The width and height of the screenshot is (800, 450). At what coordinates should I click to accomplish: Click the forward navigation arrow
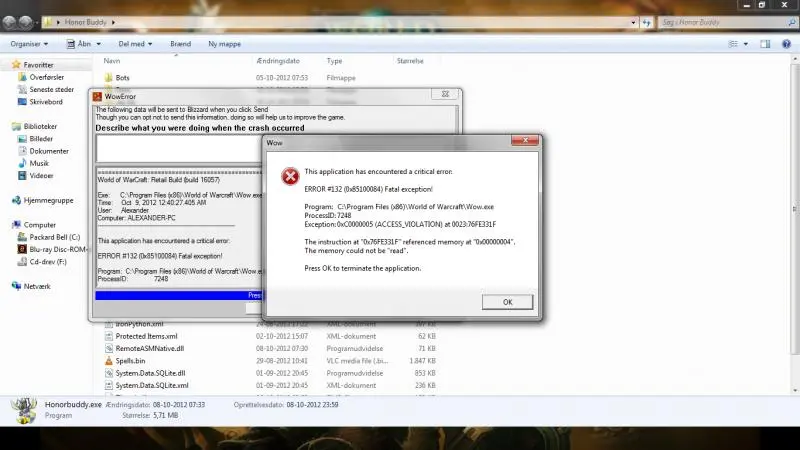[x=26, y=22]
